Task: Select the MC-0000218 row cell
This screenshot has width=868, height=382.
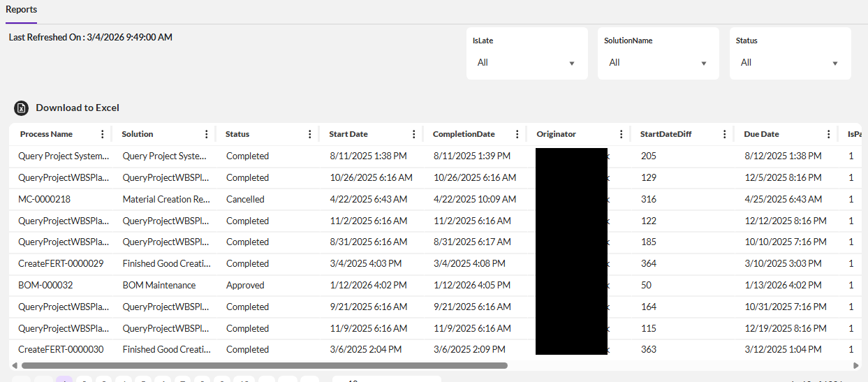Action: click(45, 199)
